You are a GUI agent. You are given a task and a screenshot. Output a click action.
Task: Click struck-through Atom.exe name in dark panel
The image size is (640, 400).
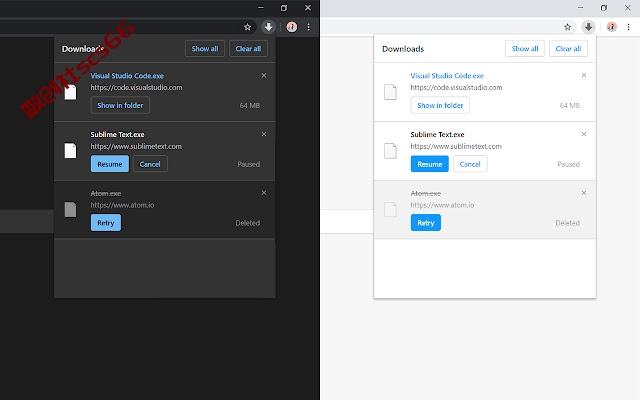[x=106, y=193]
